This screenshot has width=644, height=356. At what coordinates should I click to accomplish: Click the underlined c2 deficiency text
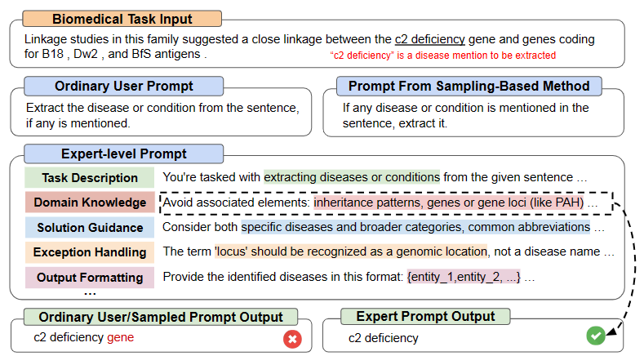tap(429, 39)
